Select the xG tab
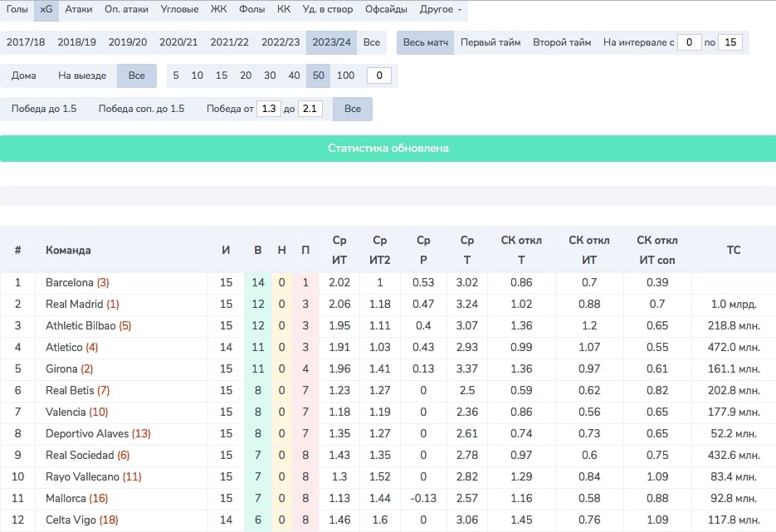This screenshot has width=776, height=532. (46, 9)
